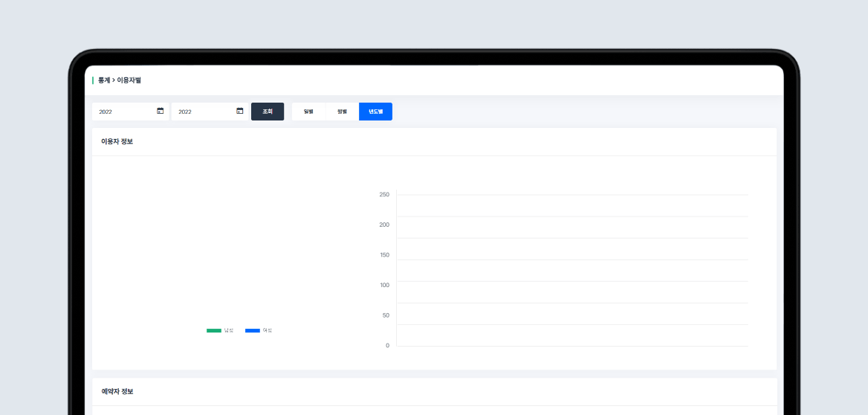
Task: Click the 이용자 정보 panel heading
Action: pos(117,141)
